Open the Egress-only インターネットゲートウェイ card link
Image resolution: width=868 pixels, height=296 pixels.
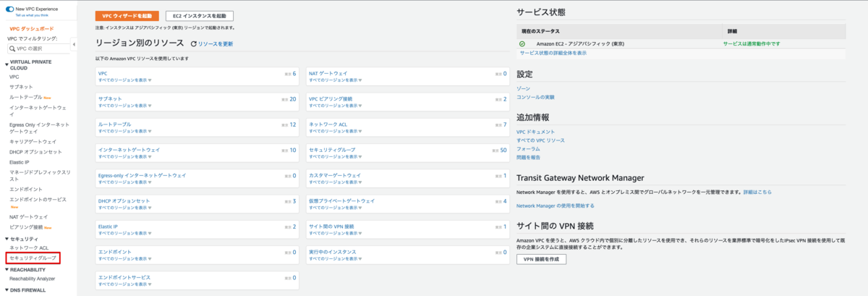tap(142, 175)
